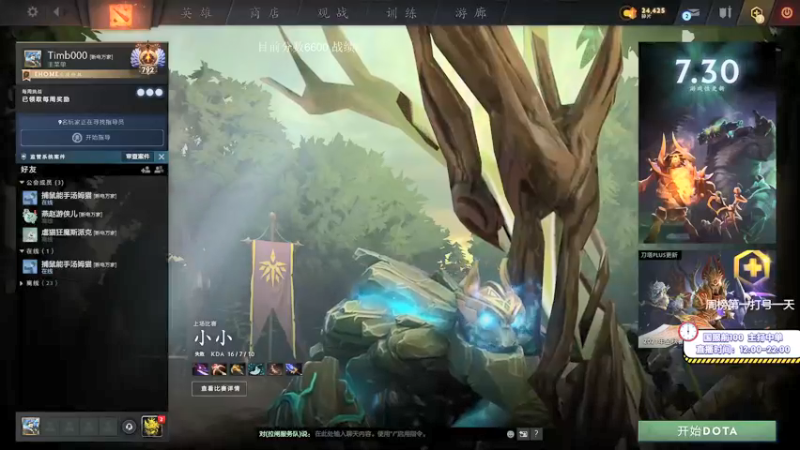
Task: Click the chat window popout icon
Action: [x=523, y=434]
